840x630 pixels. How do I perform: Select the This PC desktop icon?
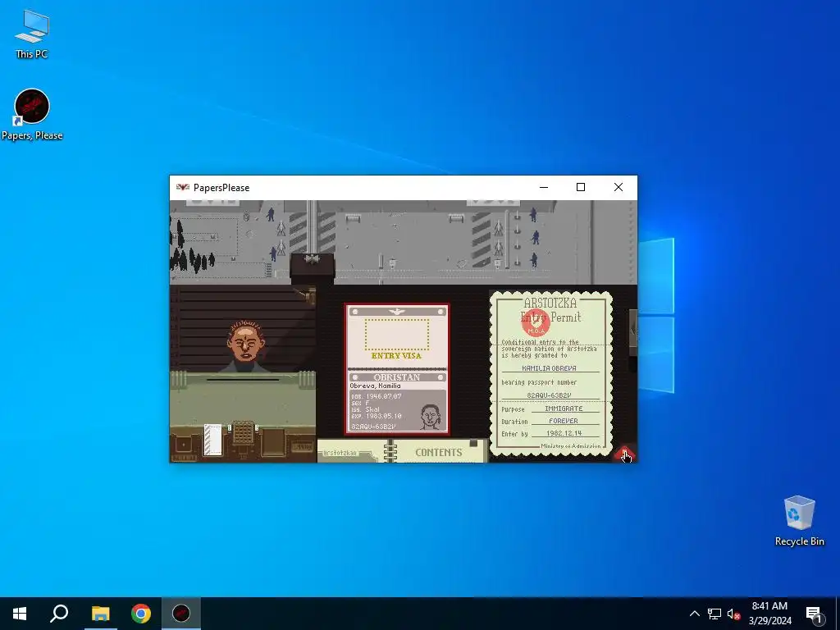(x=32, y=34)
